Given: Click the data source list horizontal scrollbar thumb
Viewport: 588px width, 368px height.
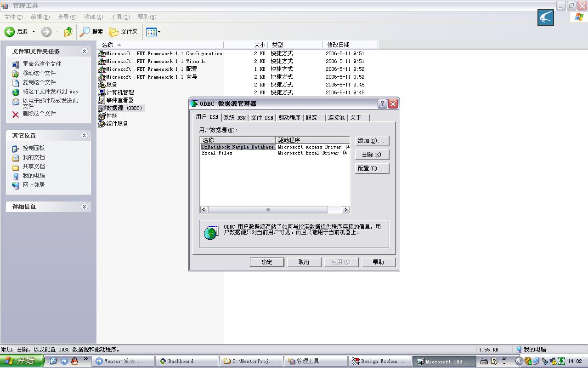Looking at the screenshot, I should (x=268, y=210).
